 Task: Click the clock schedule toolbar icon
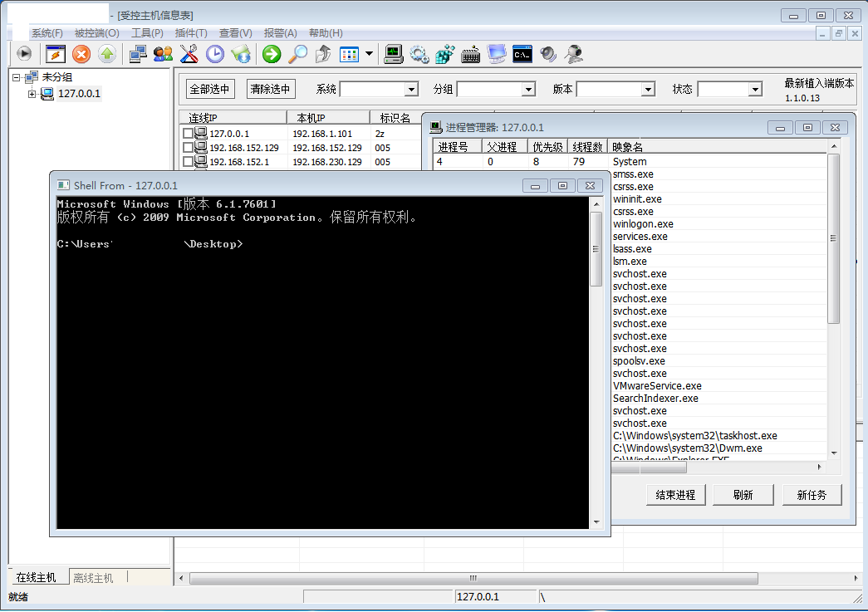pyautogui.click(x=215, y=55)
